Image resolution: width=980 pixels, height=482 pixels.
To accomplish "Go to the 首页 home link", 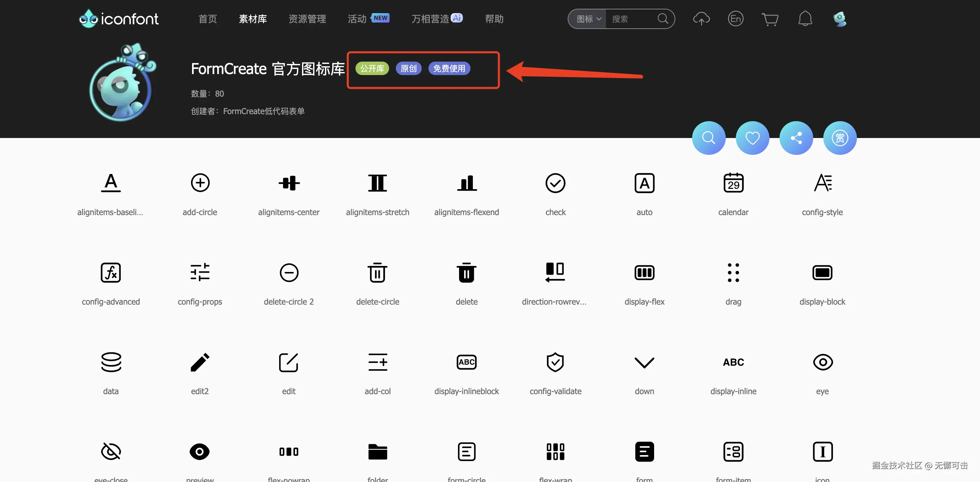I will pyautogui.click(x=208, y=19).
